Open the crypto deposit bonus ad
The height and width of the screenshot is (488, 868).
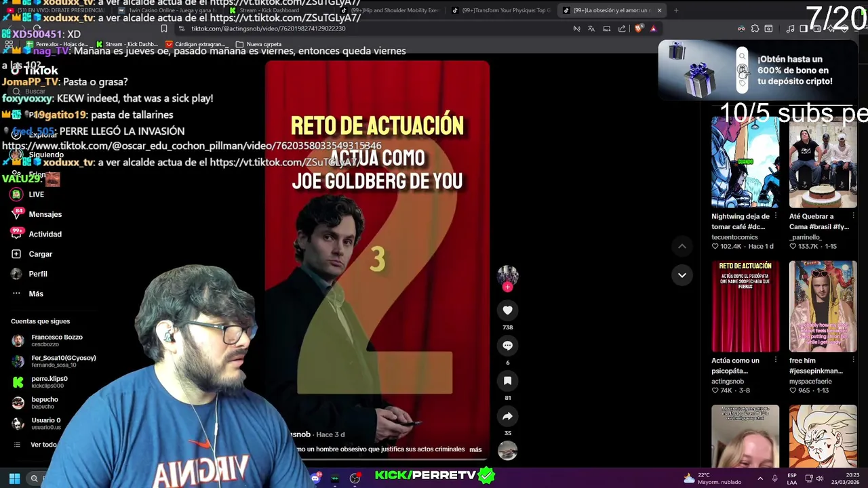click(757, 70)
